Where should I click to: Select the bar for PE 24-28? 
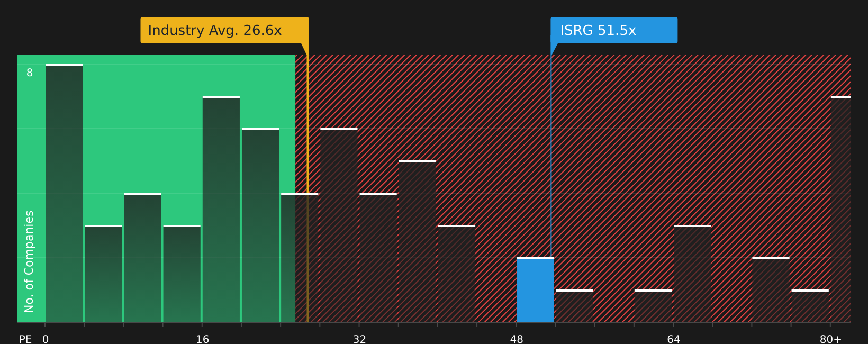click(x=300, y=258)
